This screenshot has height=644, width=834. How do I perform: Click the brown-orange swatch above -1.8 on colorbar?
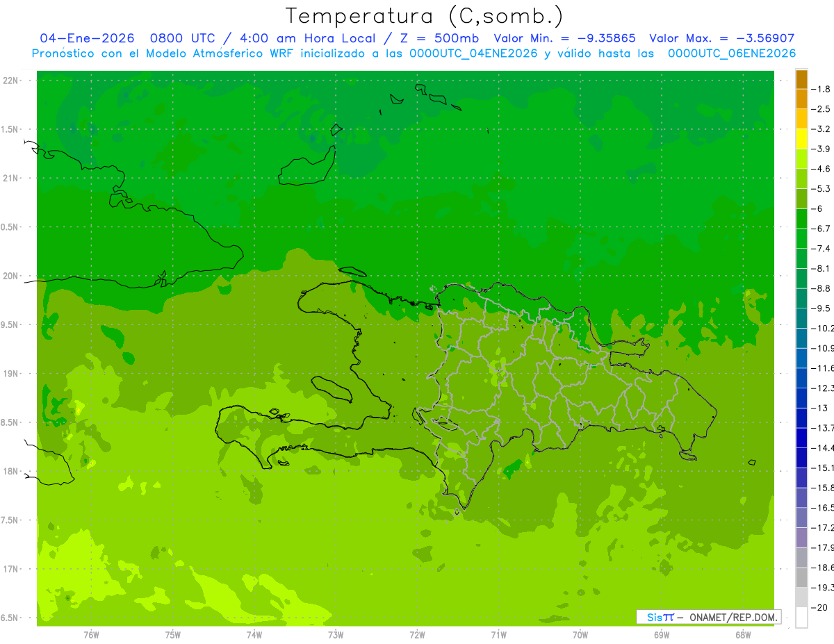point(801,79)
